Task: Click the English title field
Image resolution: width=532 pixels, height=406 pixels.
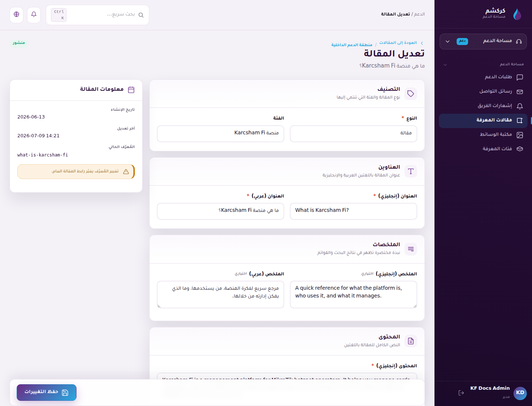Action: click(x=354, y=211)
